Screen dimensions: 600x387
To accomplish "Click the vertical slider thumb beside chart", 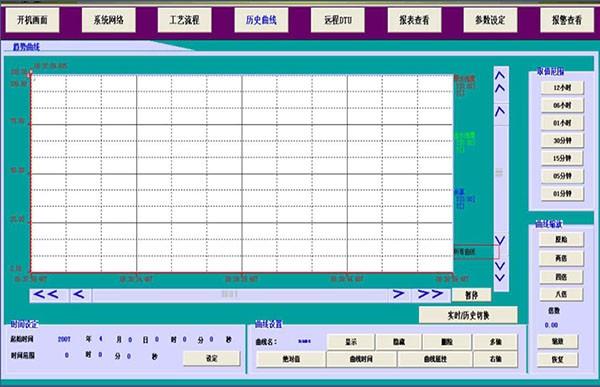I will [499, 173].
